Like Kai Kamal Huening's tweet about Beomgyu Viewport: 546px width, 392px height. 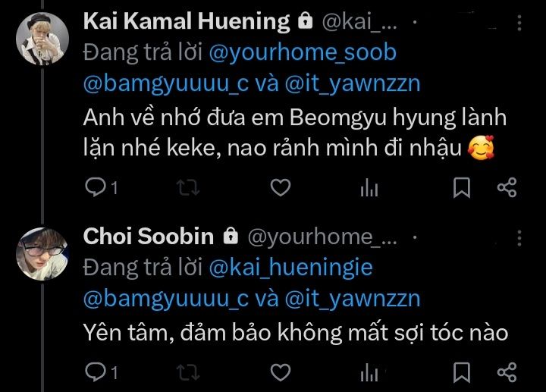coord(281,187)
